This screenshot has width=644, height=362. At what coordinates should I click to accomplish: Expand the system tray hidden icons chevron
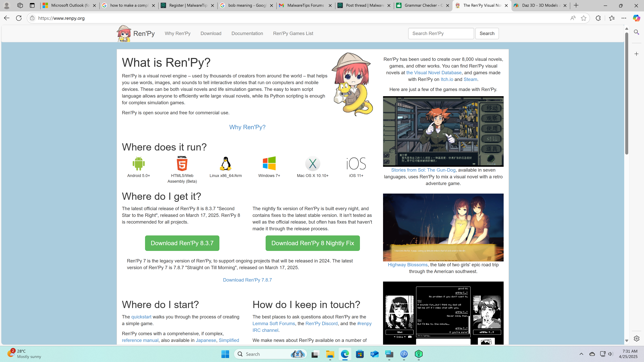[581, 354]
